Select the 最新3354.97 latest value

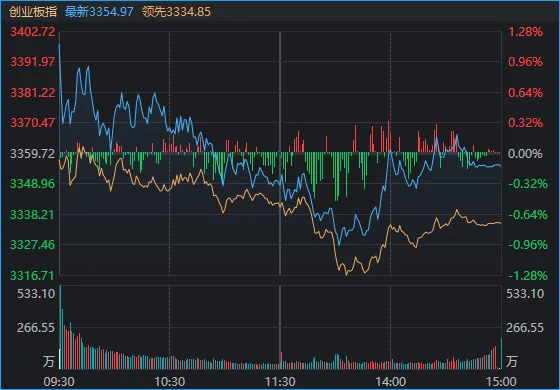[99, 12]
